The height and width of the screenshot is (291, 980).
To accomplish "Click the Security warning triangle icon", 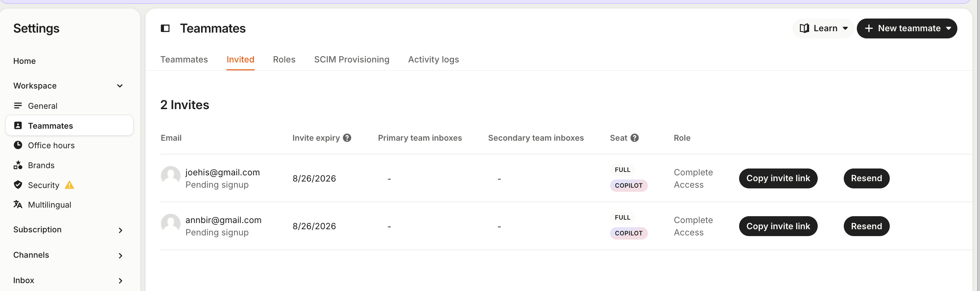I will 69,185.
